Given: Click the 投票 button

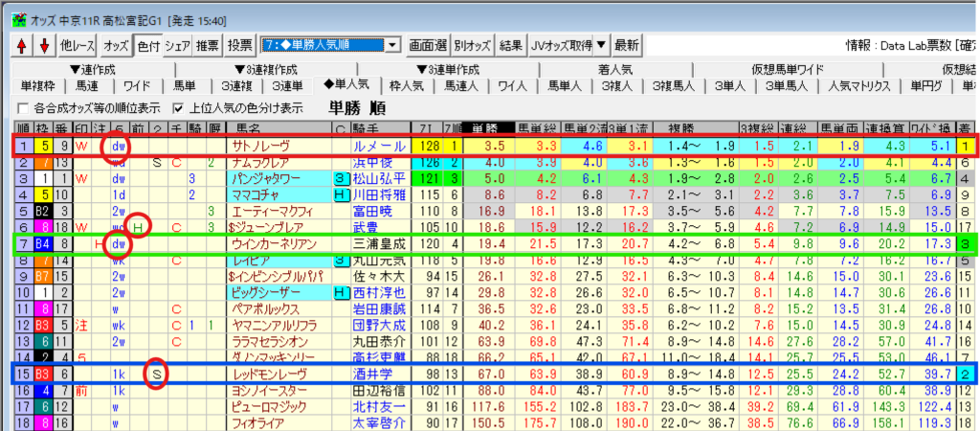Looking at the screenshot, I should tap(241, 45).
